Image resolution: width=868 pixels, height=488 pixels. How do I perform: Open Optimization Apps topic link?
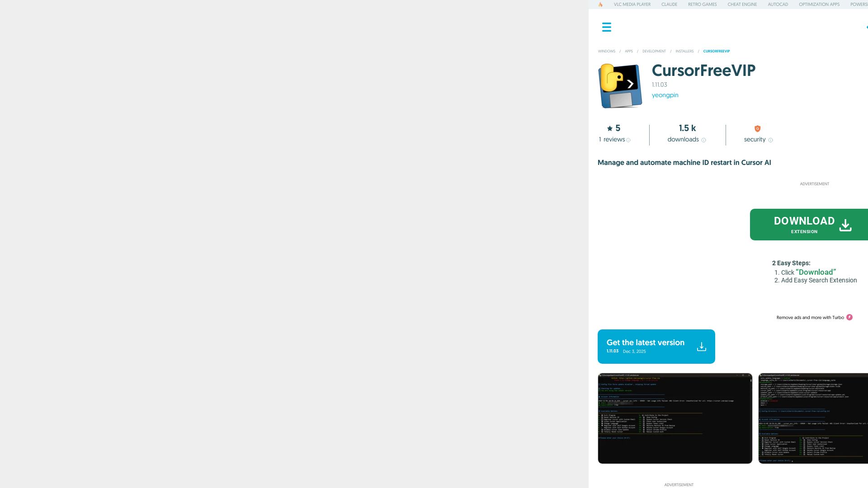[819, 5]
